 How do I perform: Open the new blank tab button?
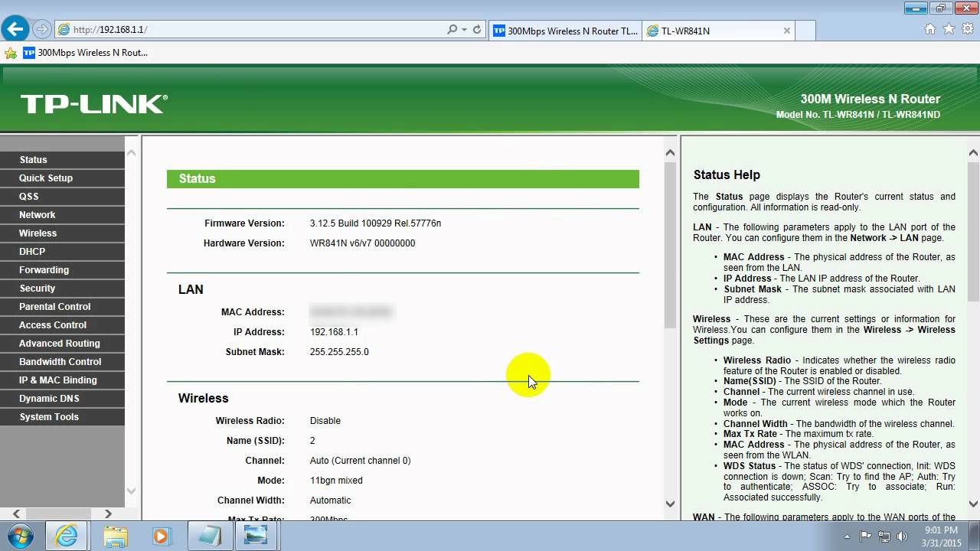[805, 31]
